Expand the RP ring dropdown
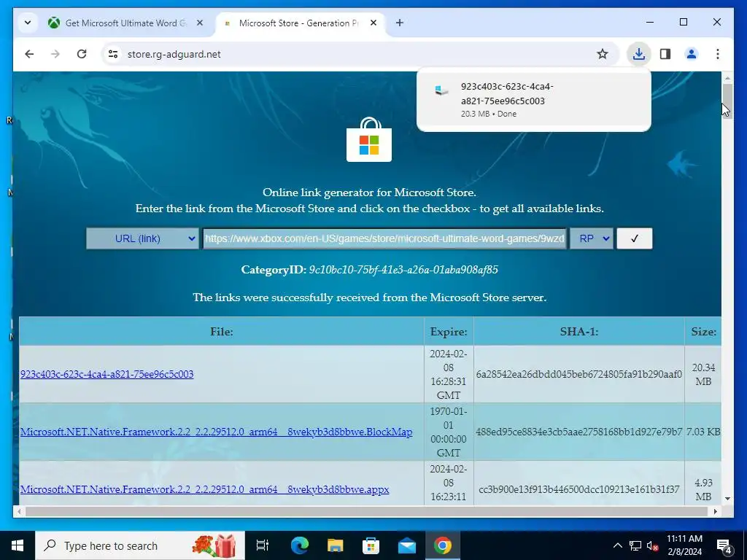The height and width of the screenshot is (560, 747). 592,238
